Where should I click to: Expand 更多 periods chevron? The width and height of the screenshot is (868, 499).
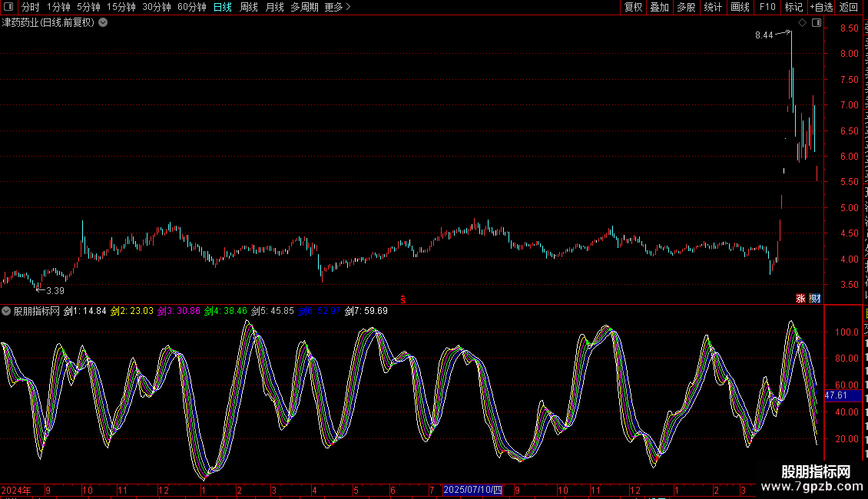click(337, 7)
